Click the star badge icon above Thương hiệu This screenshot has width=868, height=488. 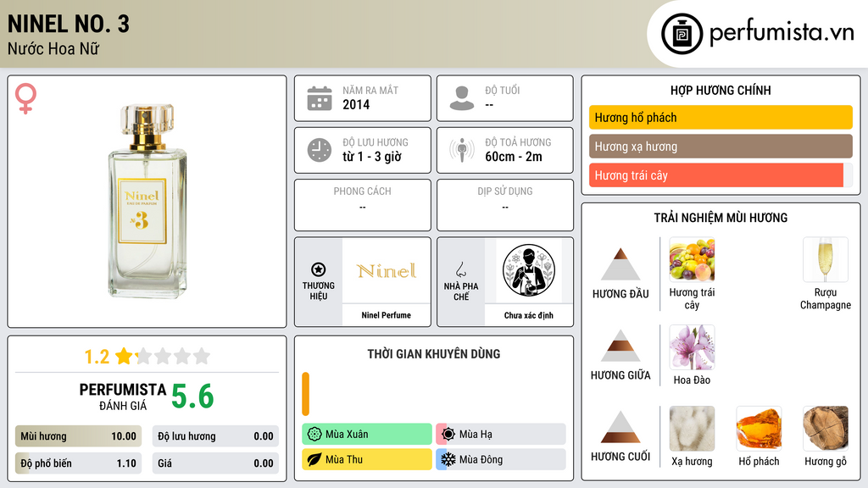pos(319,269)
